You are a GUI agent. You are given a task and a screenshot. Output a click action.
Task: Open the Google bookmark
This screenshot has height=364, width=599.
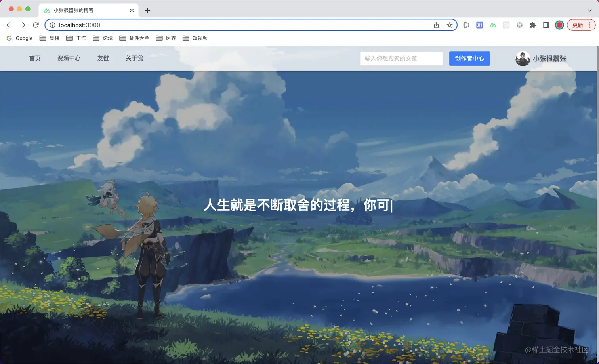coord(19,38)
